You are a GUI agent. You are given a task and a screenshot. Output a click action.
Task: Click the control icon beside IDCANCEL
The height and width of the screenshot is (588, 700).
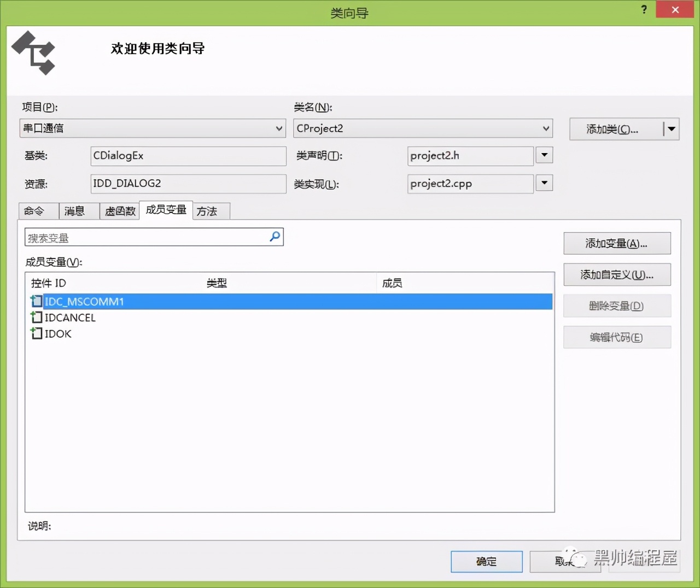[x=36, y=317]
